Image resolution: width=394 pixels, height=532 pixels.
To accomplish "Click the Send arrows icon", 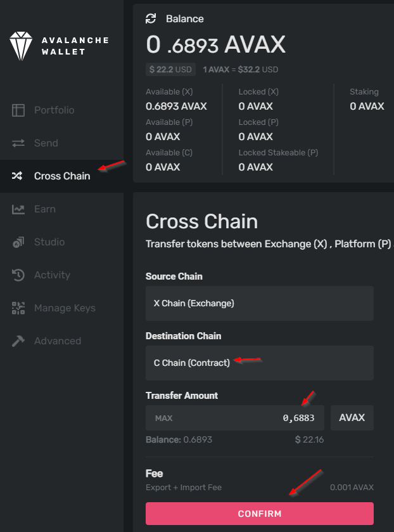I will pyautogui.click(x=18, y=143).
